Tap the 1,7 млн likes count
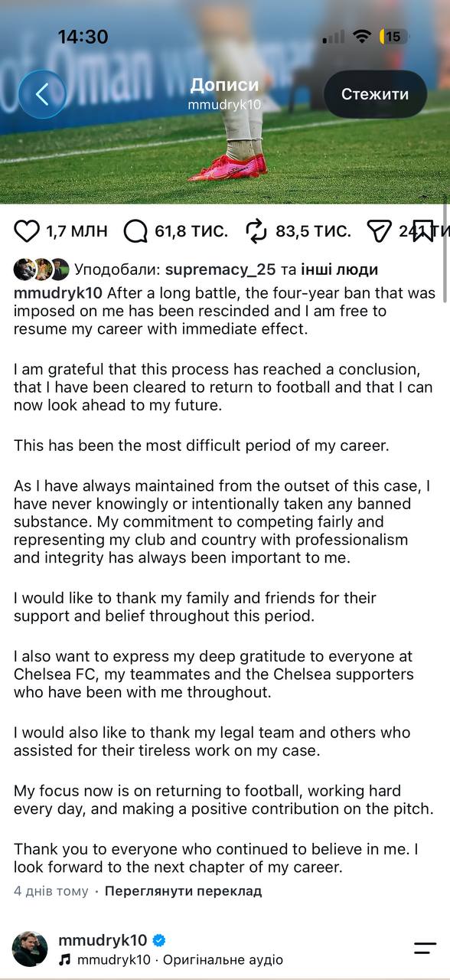 point(77,230)
